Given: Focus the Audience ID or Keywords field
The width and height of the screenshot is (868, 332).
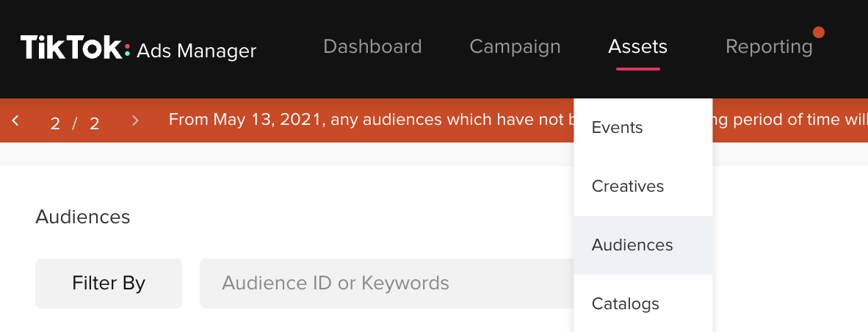Looking at the screenshot, I should coord(387,284).
